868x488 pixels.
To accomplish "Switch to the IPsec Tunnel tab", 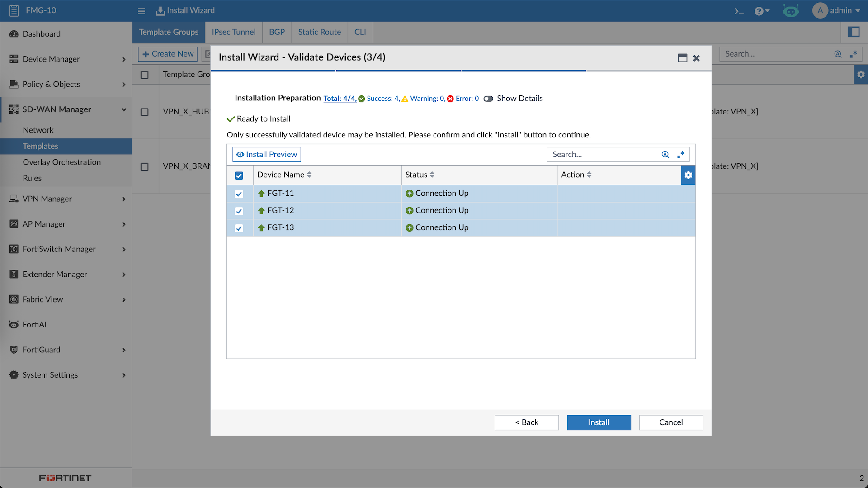I will click(x=233, y=32).
